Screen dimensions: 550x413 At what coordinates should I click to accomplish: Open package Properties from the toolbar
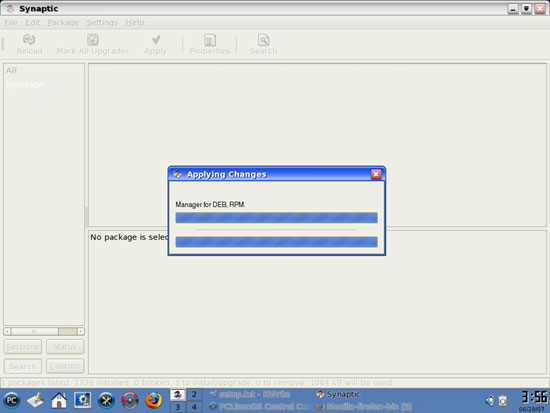pyautogui.click(x=210, y=40)
